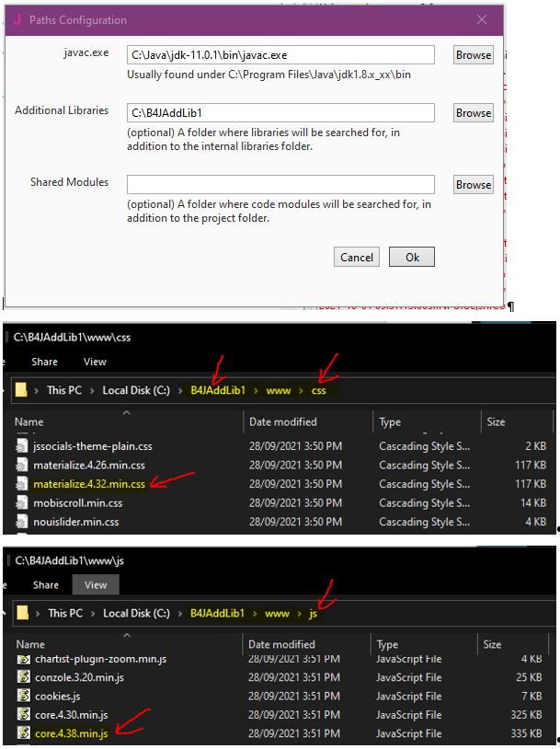560x749 pixels.
Task: Sort by the Type column in the css window
Action: click(x=390, y=422)
